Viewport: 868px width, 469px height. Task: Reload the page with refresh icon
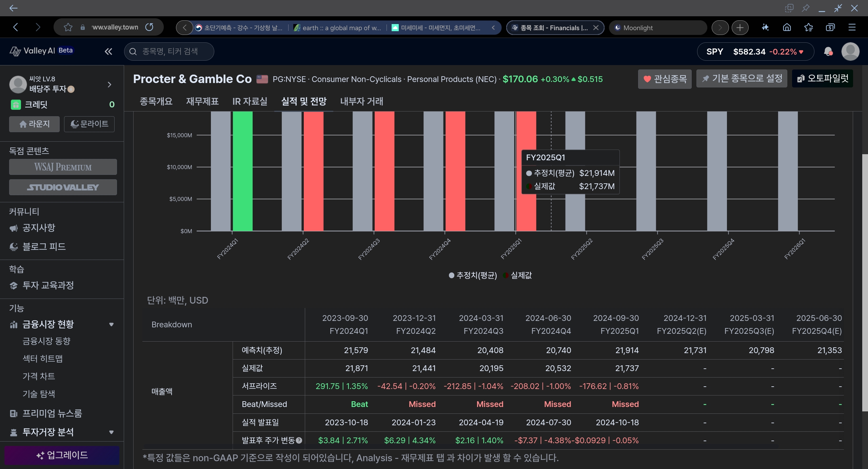(149, 27)
